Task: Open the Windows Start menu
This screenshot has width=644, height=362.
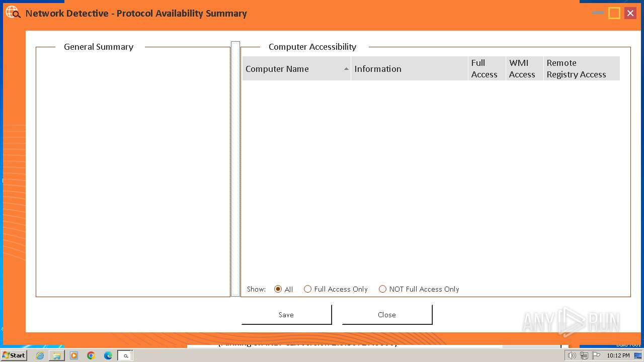Action: click(x=14, y=355)
